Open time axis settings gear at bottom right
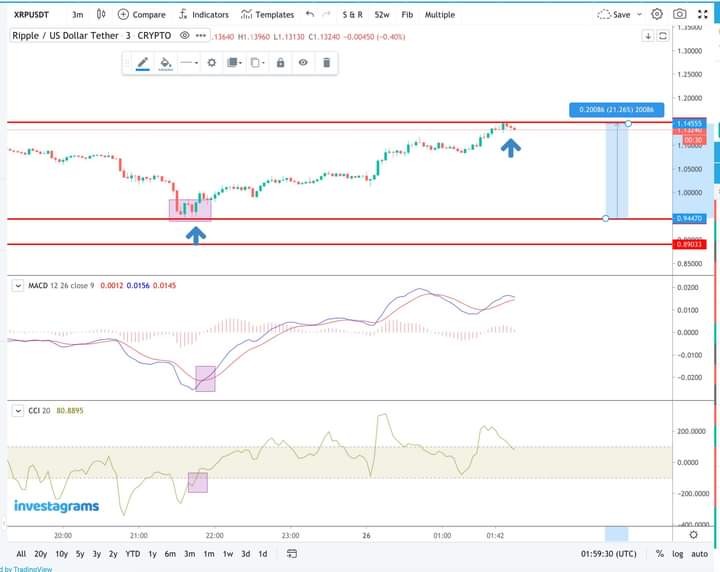Image resolution: width=720 pixels, height=572 pixels. [693, 534]
